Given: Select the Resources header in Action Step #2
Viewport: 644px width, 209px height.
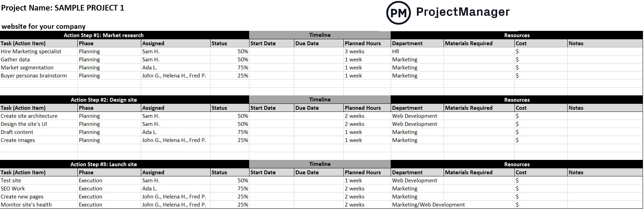Looking at the screenshot, I should (x=517, y=100).
